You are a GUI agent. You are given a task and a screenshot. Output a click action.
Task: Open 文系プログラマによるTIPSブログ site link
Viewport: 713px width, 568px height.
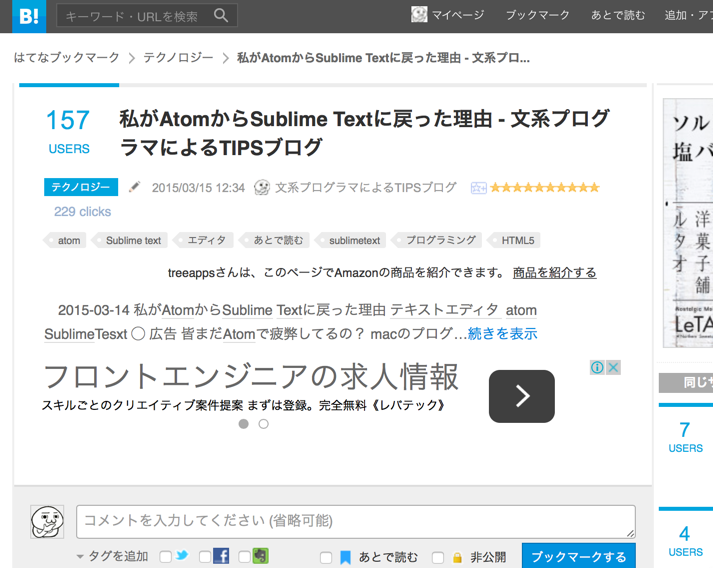click(x=366, y=187)
